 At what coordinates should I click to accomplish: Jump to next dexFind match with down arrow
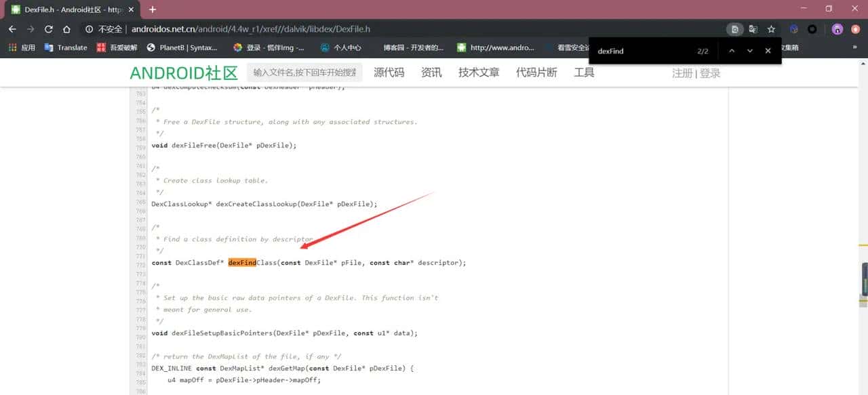(x=749, y=50)
